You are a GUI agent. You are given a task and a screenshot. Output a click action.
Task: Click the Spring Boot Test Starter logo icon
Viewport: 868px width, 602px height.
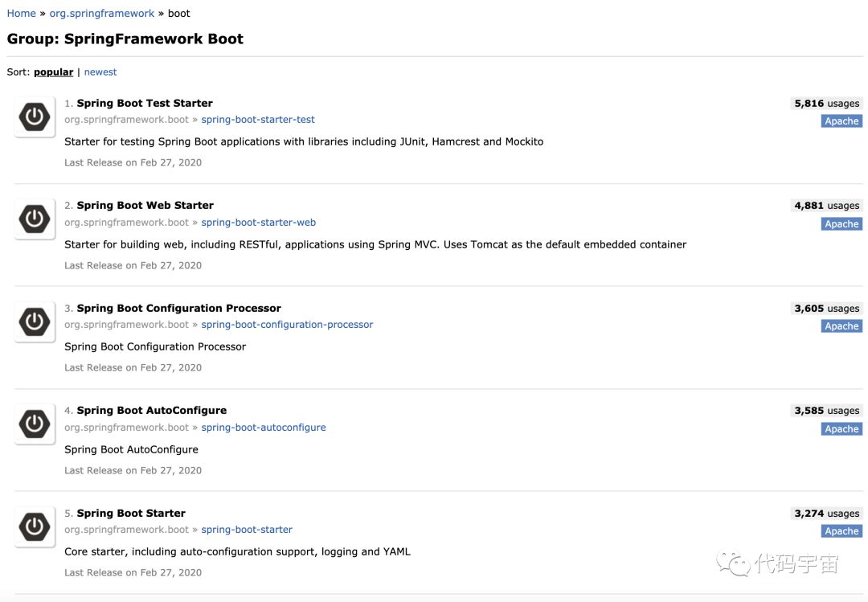[x=34, y=117]
